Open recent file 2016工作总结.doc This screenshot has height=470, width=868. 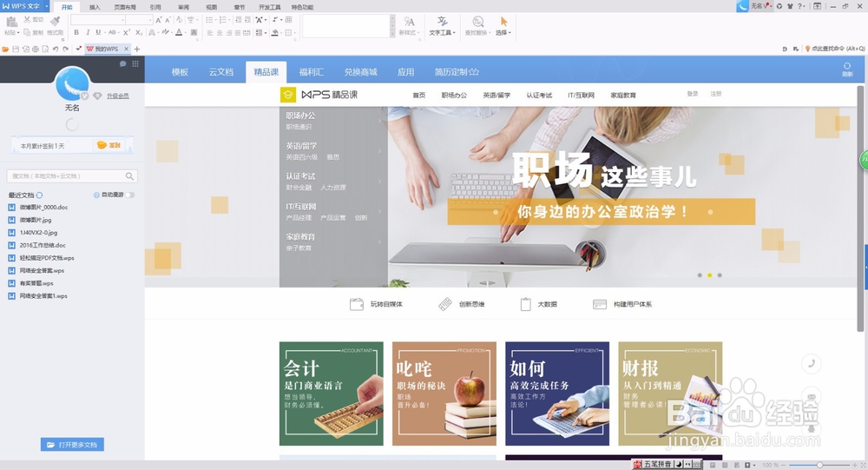tap(43, 245)
